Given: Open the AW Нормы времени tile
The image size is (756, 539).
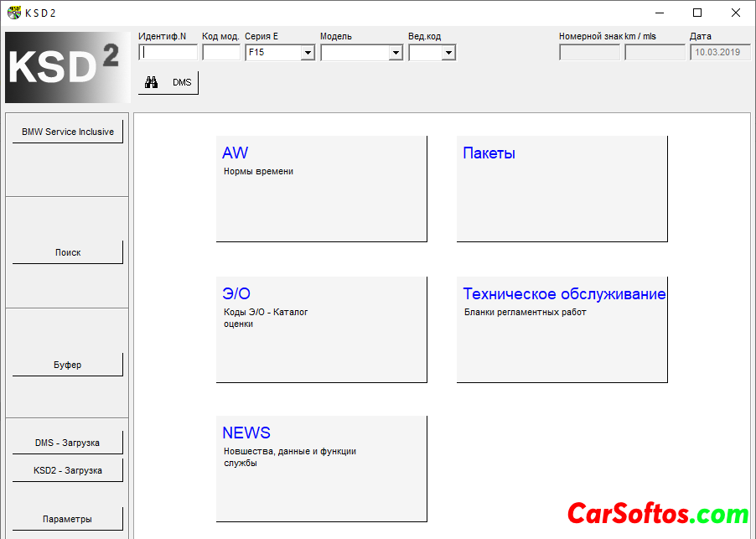Looking at the screenshot, I should (x=321, y=189).
